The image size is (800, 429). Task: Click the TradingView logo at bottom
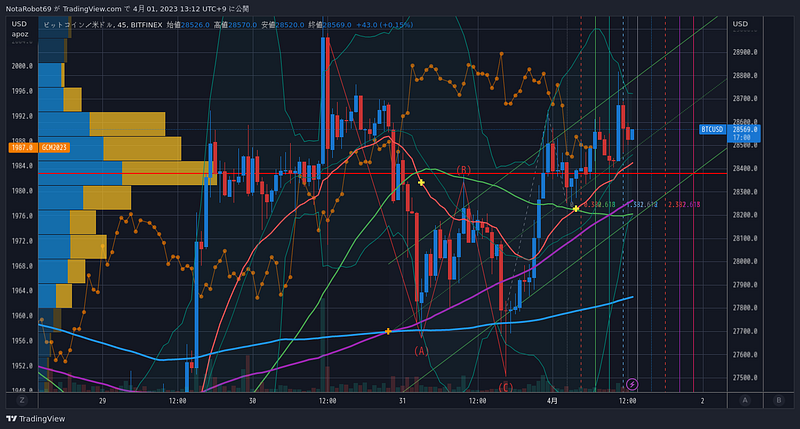(36, 419)
